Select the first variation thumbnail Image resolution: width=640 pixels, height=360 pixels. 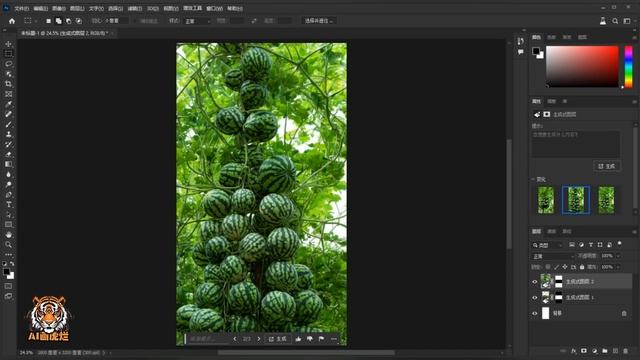[546, 200]
